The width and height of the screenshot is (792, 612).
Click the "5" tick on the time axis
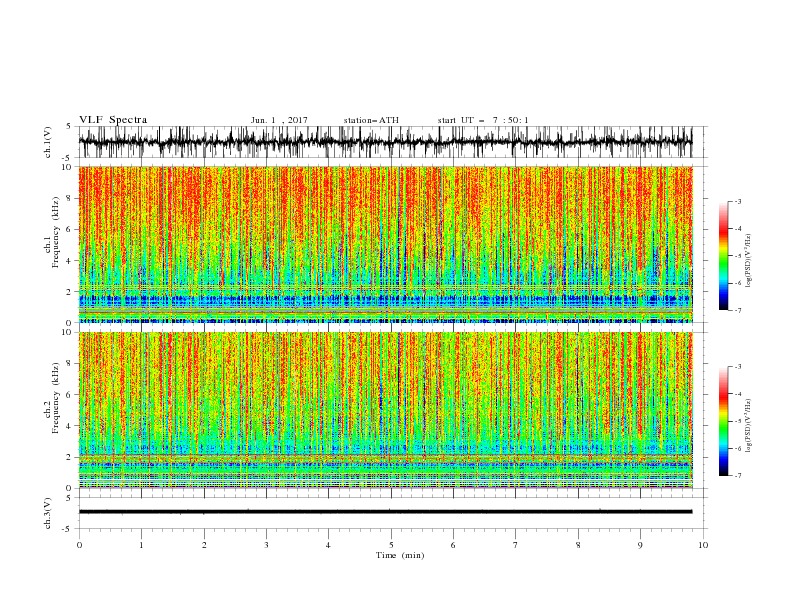391,545
